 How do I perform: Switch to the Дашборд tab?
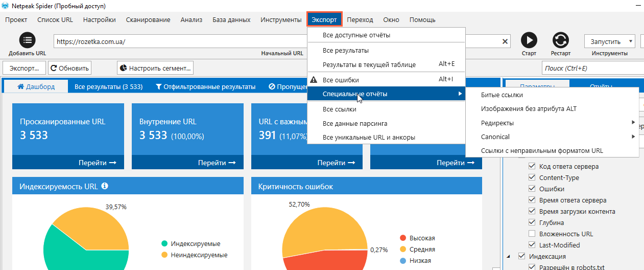click(x=36, y=86)
